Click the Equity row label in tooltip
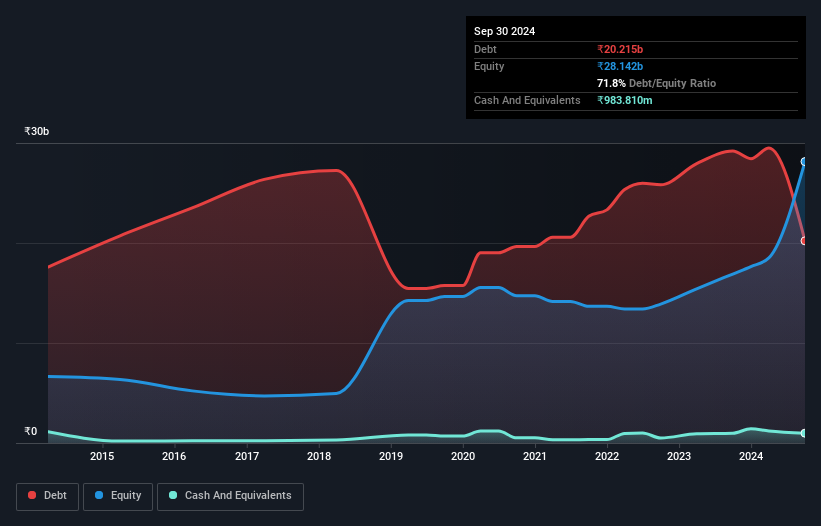Image resolution: width=821 pixels, height=526 pixels. point(489,66)
